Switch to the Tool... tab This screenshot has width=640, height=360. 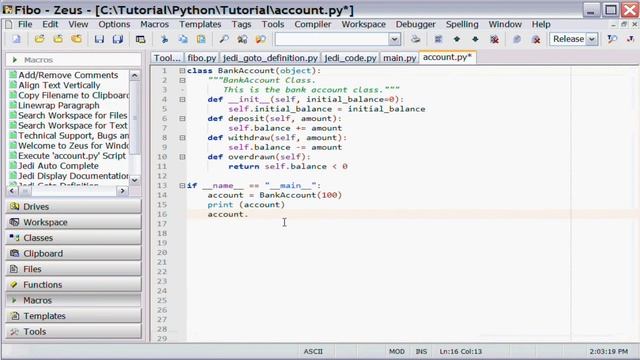point(167,58)
